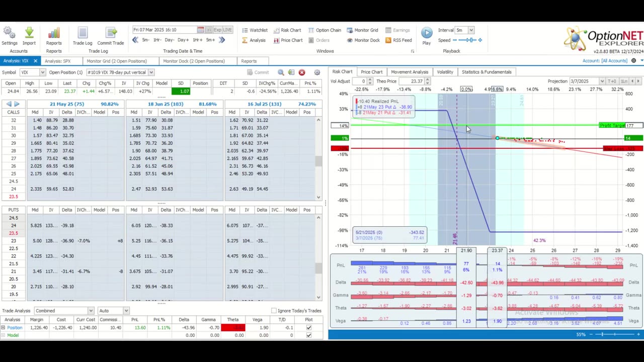
Task: Select the Statistics & Fundamentals tab
Action: click(x=487, y=72)
